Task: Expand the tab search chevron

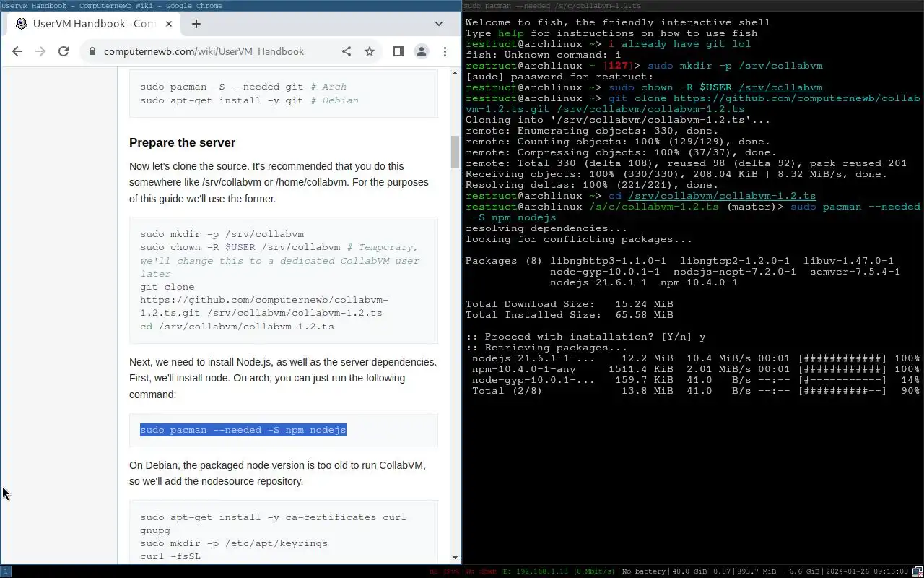Action: pyautogui.click(x=438, y=24)
